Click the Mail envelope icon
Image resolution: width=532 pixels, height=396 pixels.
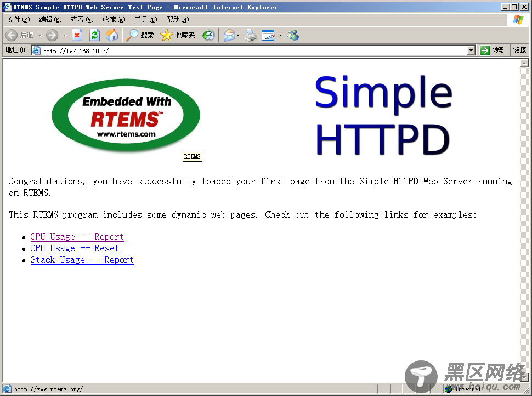tap(229, 35)
